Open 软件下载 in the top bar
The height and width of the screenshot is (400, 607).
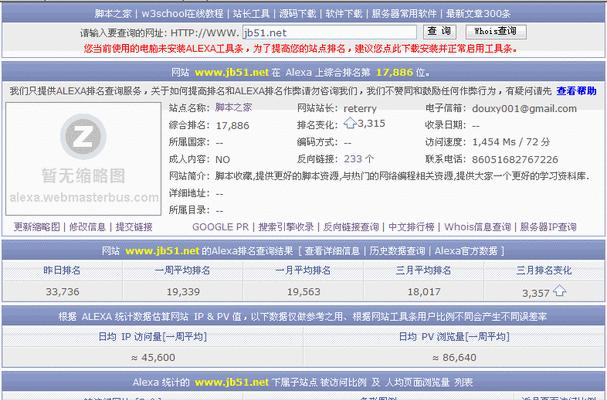click(344, 14)
